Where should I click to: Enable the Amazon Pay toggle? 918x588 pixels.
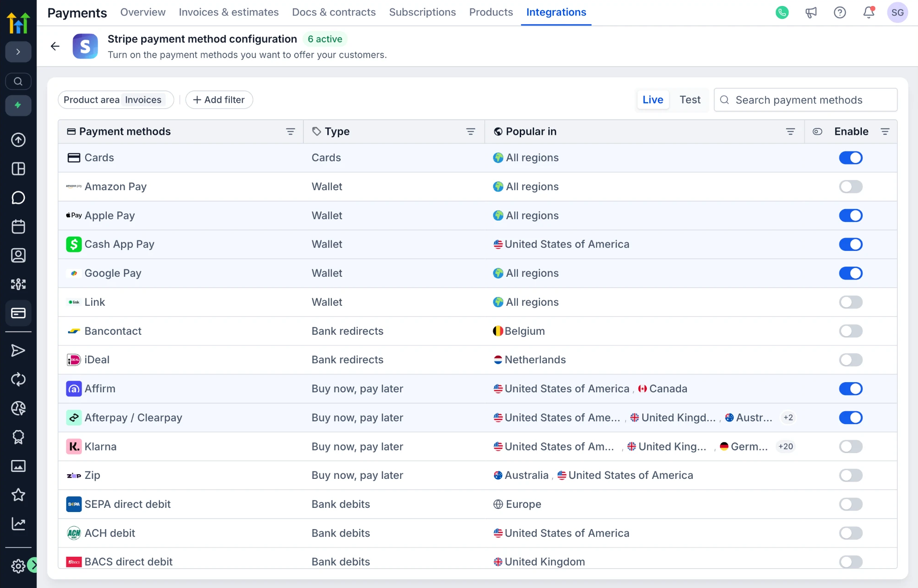pos(850,187)
